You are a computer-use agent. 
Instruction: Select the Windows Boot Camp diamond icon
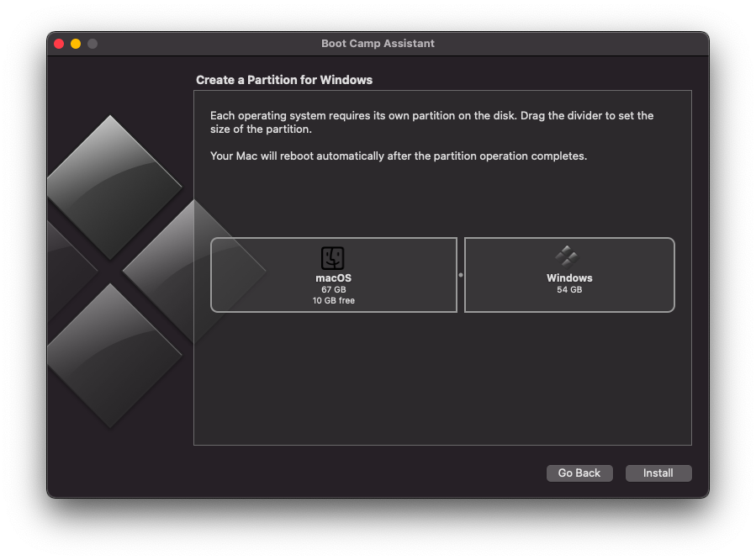[x=567, y=256]
